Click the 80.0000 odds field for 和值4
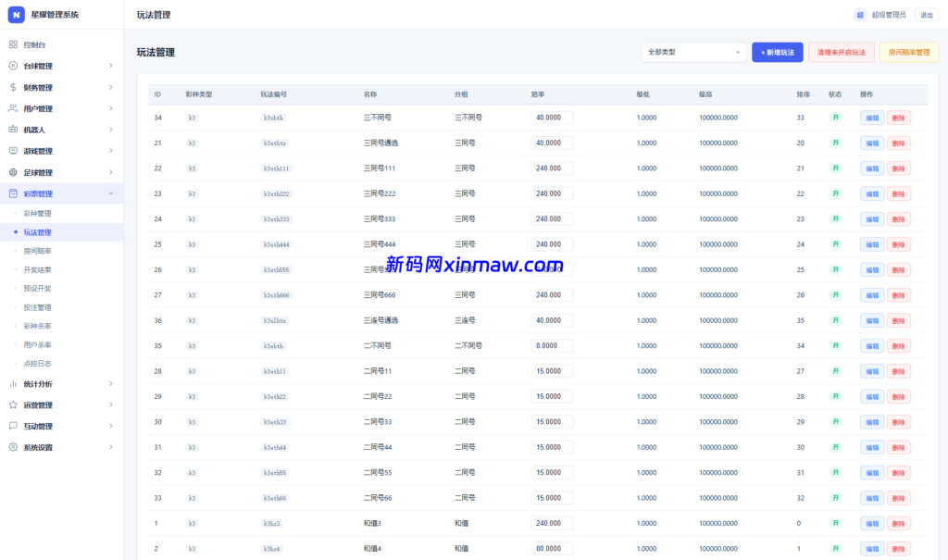The width and height of the screenshot is (948, 560). tap(552, 549)
